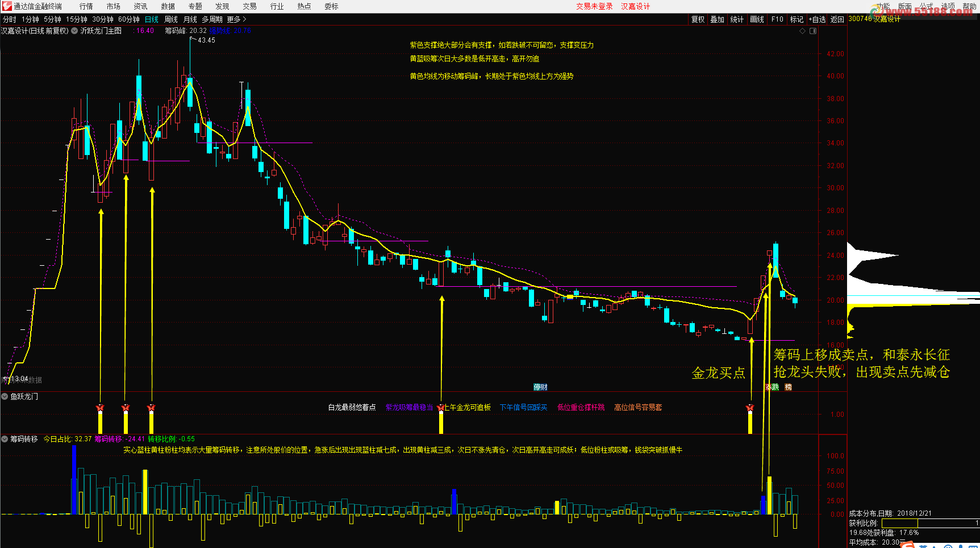
Task: Click the red 汉嘉设计 title link
Action: [x=635, y=6]
